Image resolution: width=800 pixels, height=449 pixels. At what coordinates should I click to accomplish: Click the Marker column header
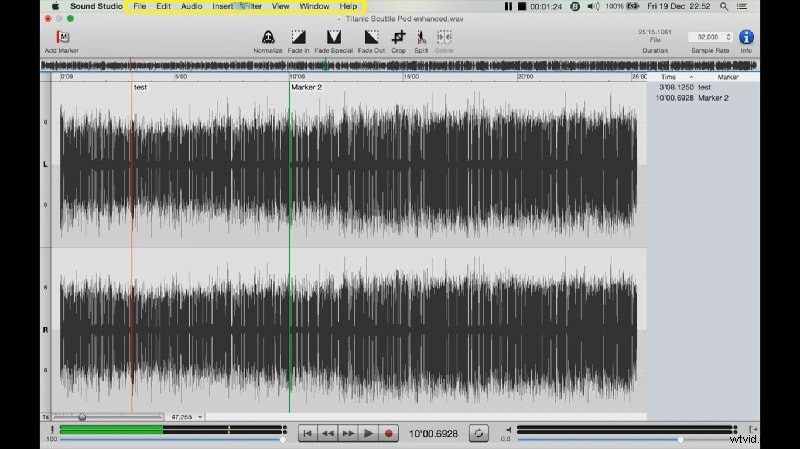tap(728, 77)
